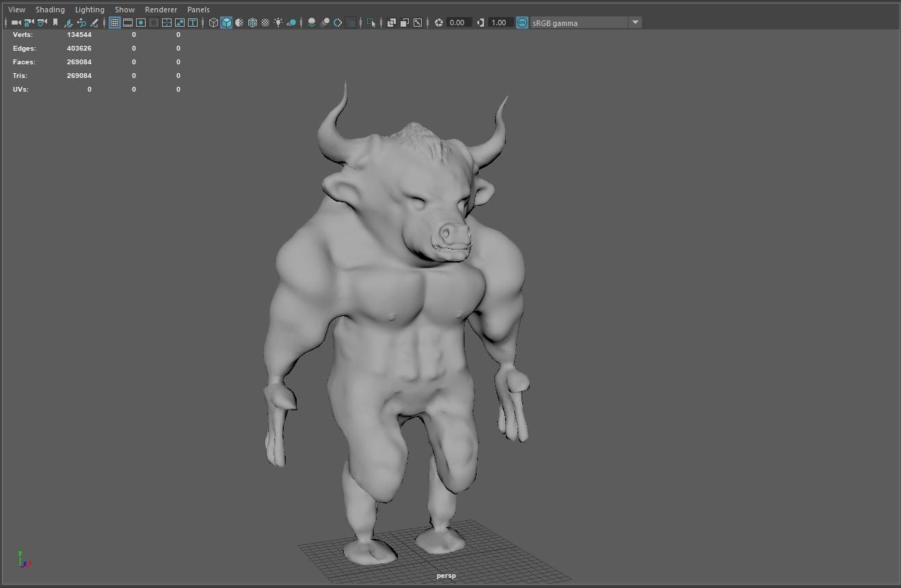Open the Panels menu
This screenshot has width=901, height=588.
tap(198, 10)
